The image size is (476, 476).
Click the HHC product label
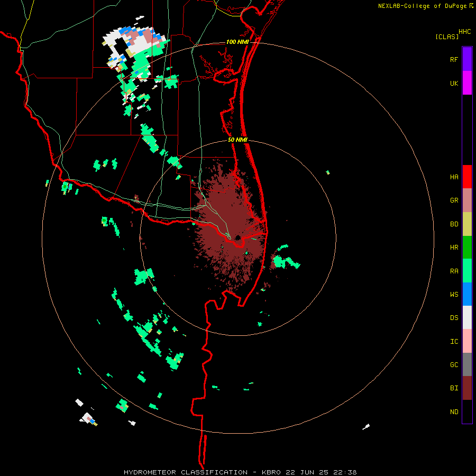tap(465, 32)
